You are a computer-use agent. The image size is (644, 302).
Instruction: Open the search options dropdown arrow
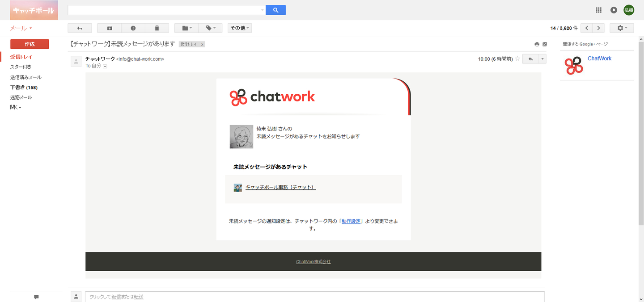pyautogui.click(x=263, y=10)
